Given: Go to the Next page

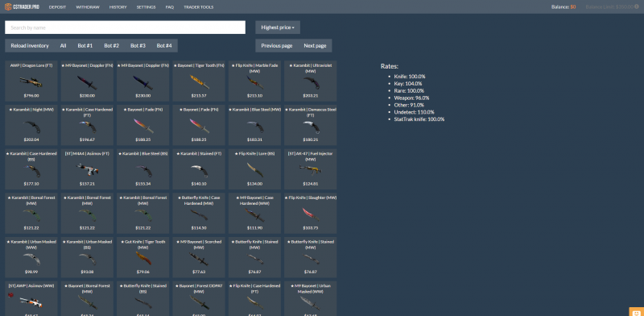Looking at the screenshot, I should tap(315, 46).
